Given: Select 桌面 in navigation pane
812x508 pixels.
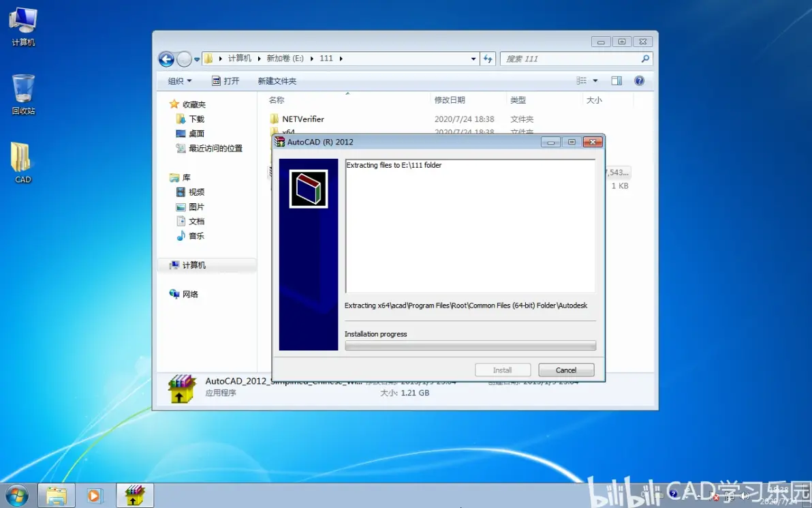Looking at the screenshot, I should point(196,133).
